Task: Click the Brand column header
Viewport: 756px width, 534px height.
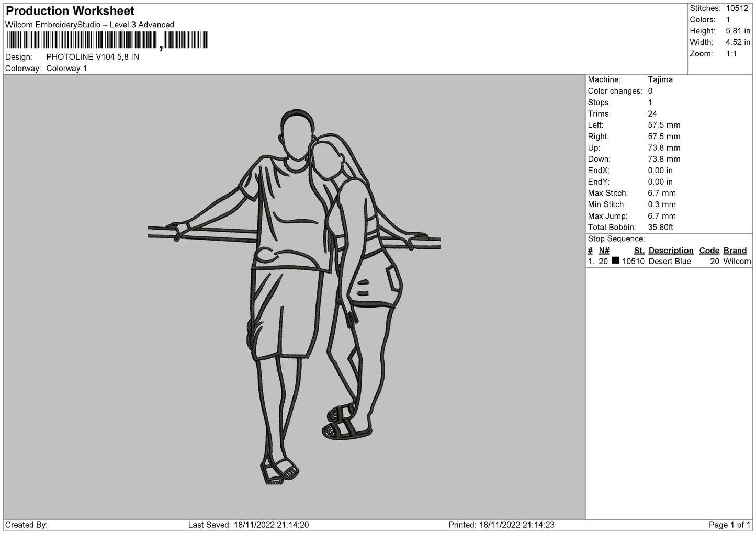Action: tap(735, 251)
